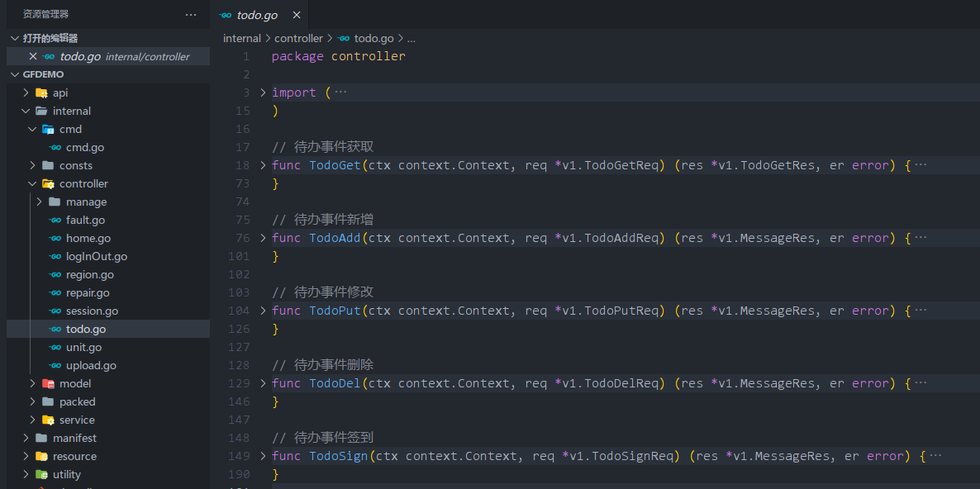
Task: Expand the resource folder
Action: [x=26, y=455]
